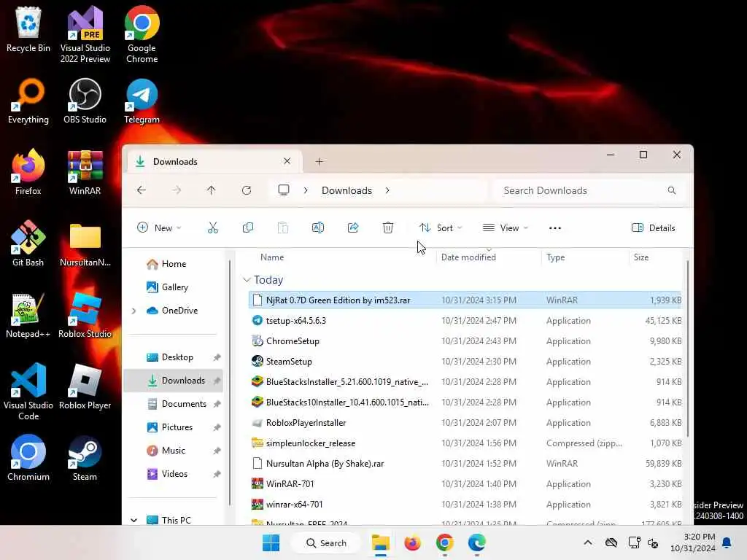Select WinRAR desktop shortcut

click(85, 172)
